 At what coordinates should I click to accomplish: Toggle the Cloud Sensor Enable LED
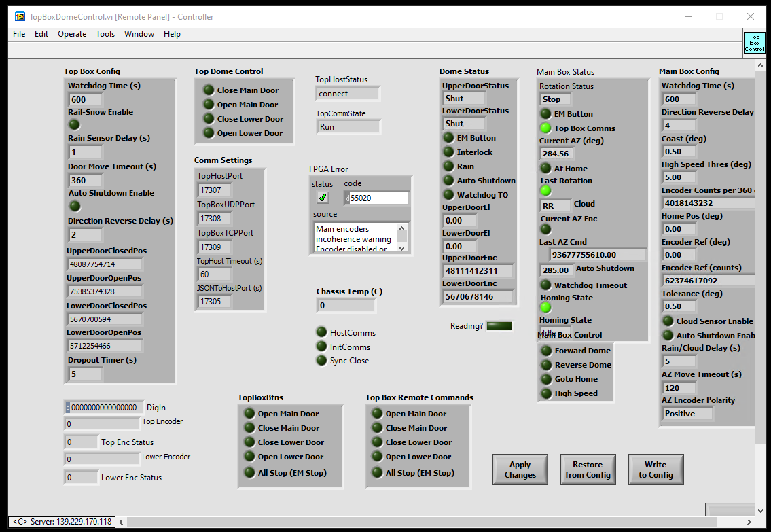[668, 321]
